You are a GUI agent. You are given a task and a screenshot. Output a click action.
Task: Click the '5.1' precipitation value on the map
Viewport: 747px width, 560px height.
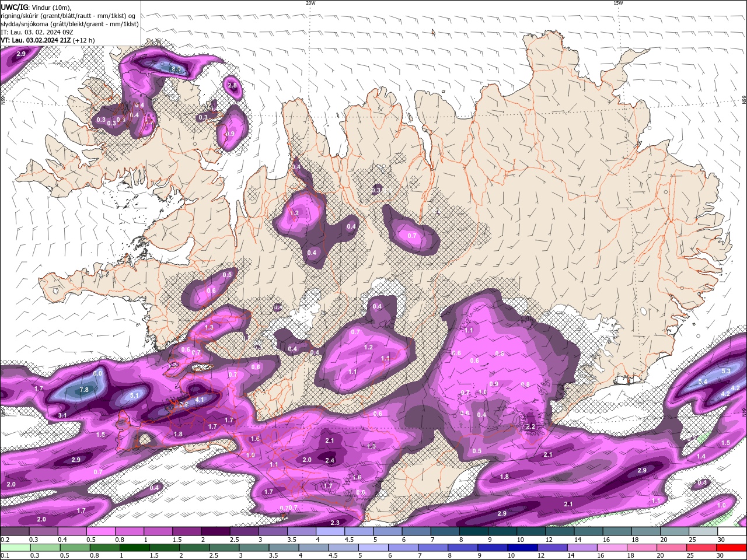pos(134,395)
